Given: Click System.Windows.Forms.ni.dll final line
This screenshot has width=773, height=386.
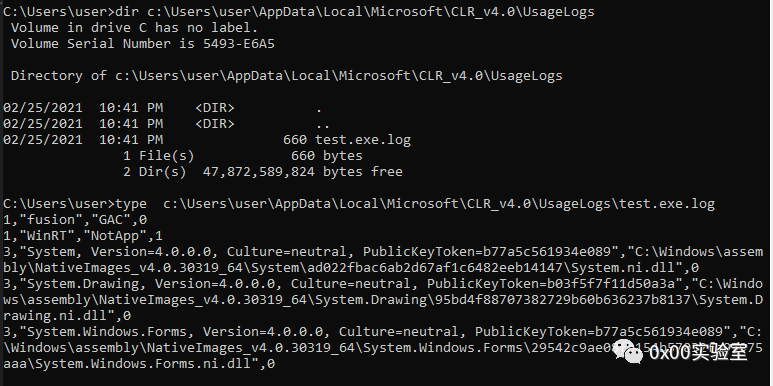Looking at the screenshot, I should tap(139, 364).
